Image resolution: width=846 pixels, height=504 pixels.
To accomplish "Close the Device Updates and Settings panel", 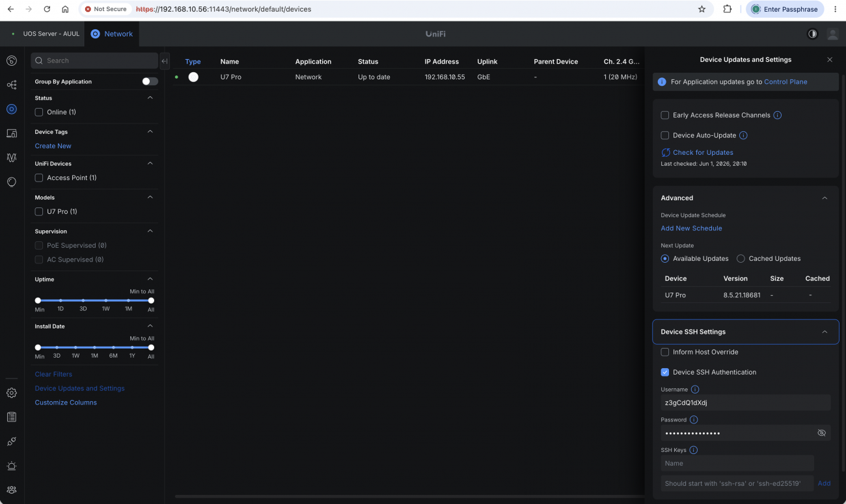I will pos(830,60).
